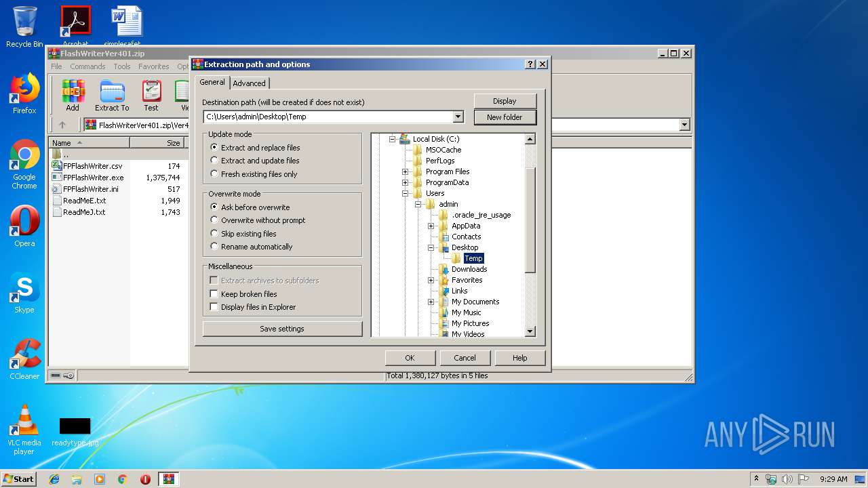Collapse Users tree node
This screenshot has height=488, width=868.
point(405,193)
